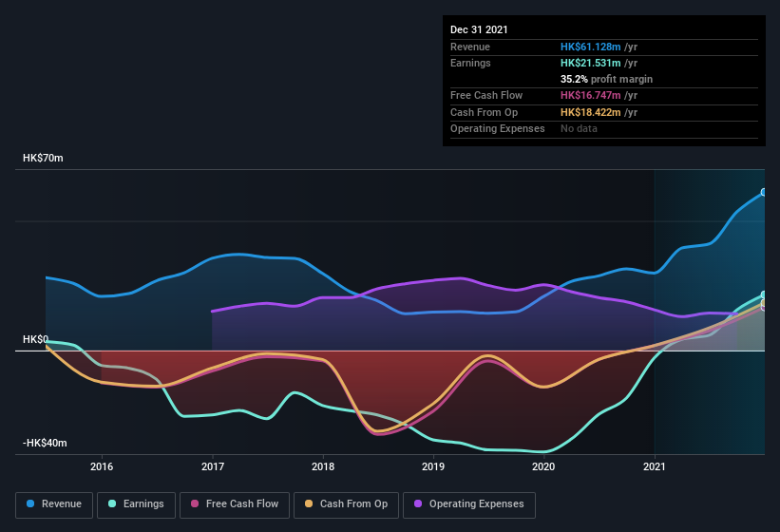Toggle the Free Cash Flow legend button

point(235,504)
